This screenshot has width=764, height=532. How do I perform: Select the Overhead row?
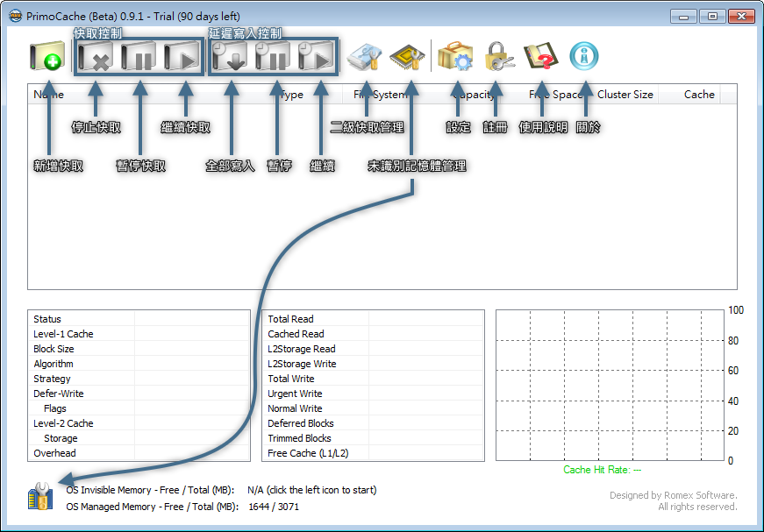pos(139,452)
